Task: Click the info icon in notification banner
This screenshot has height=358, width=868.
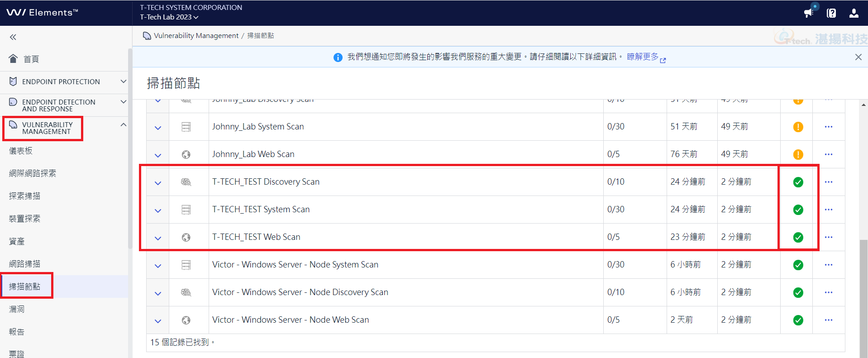Action: point(338,57)
